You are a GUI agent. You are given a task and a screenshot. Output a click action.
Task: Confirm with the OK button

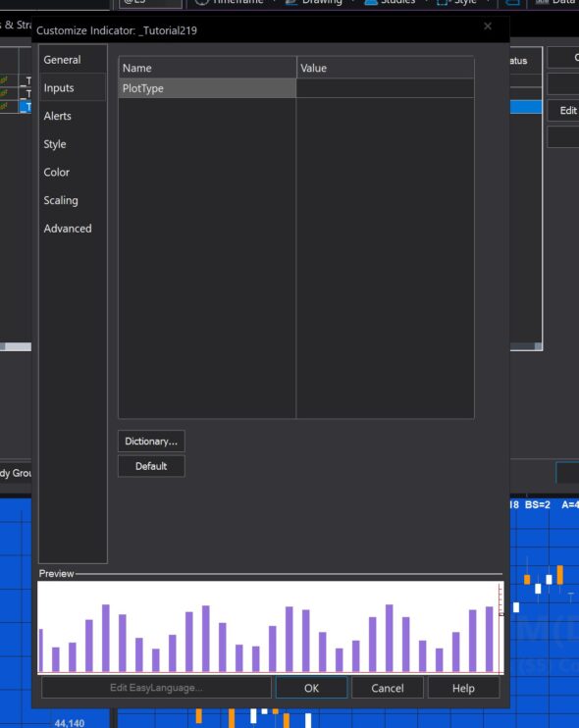[x=311, y=688]
